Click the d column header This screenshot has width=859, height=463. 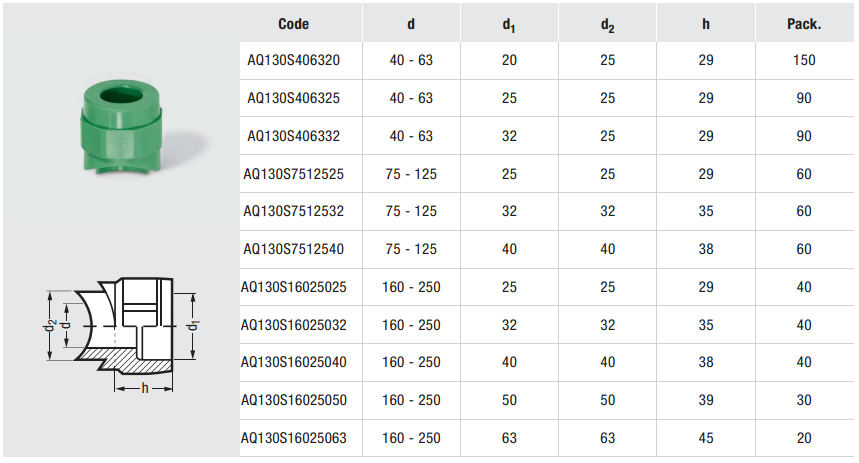[411, 24]
